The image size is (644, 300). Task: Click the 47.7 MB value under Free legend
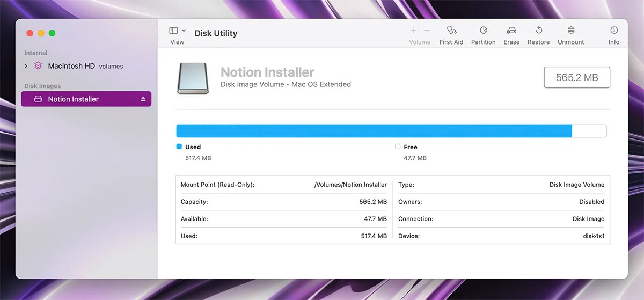coord(415,158)
